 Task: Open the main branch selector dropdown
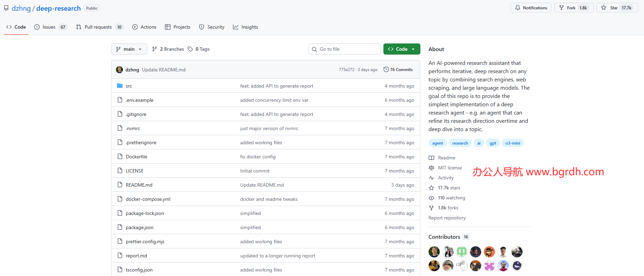pyautogui.click(x=129, y=49)
